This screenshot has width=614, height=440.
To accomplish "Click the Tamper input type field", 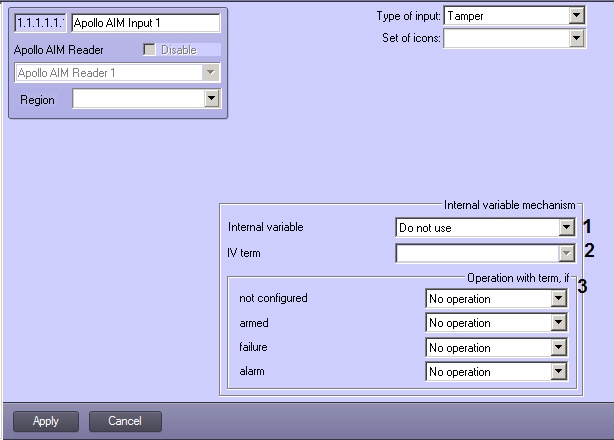I will tap(504, 15).
